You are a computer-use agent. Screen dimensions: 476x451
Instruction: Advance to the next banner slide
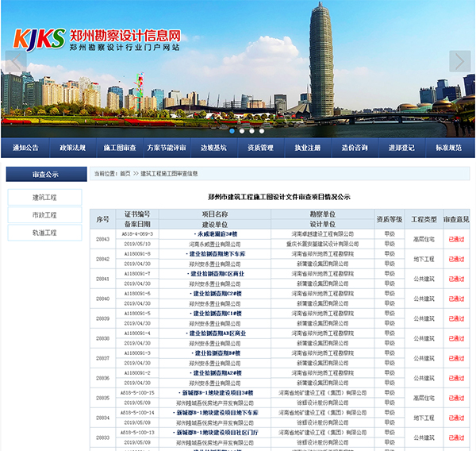[460, 62]
